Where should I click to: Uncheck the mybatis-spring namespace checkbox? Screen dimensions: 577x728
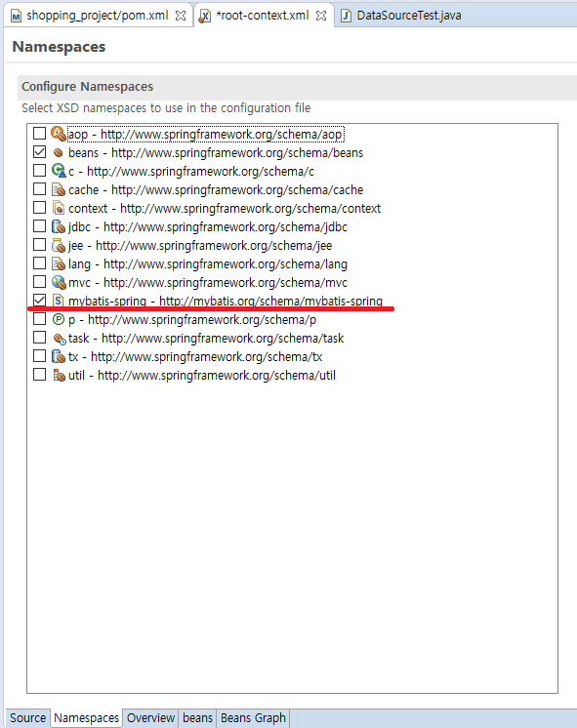[39, 301]
